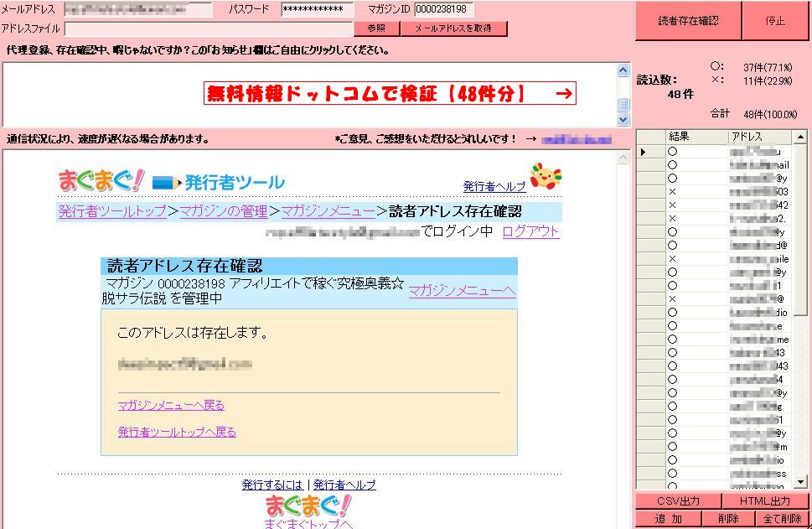Open the ログアウト link

(x=530, y=231)
